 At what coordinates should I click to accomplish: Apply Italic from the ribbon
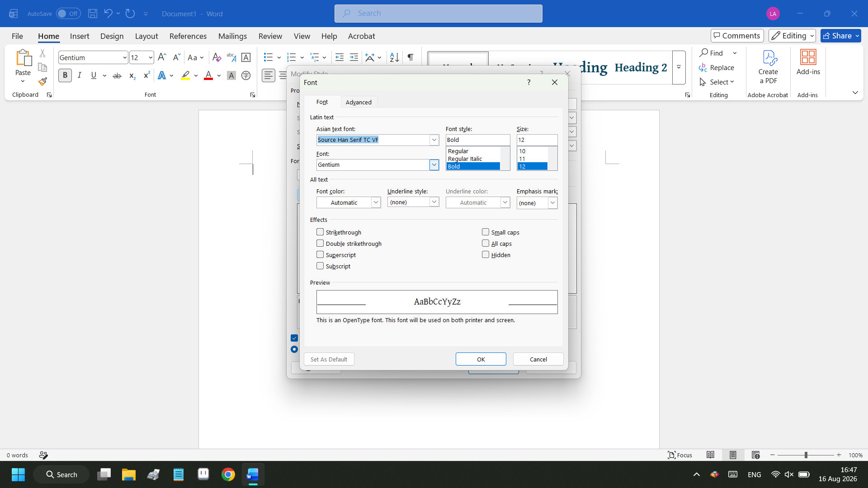[x=80, y=75]
